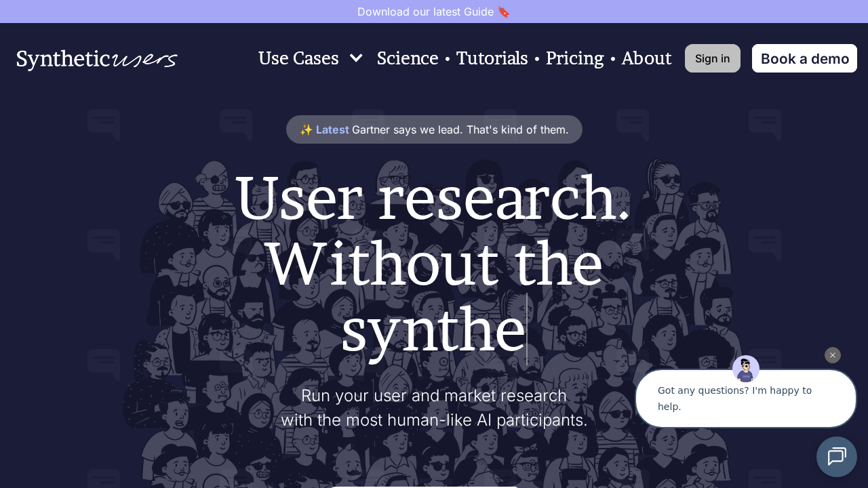Click the chevron next to Use Cases
The image size is (868, 488).
click(356, 58)
